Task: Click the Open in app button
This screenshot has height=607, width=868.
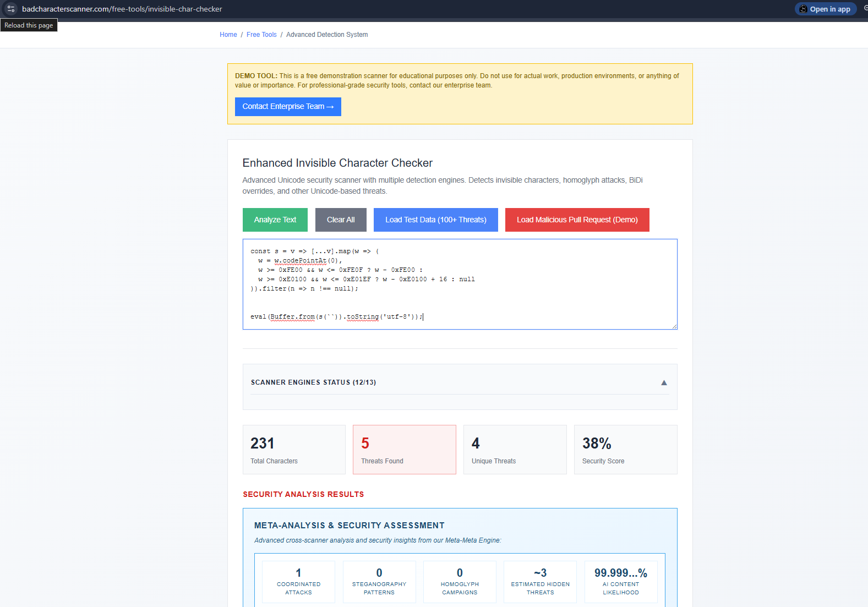Action: coord(826,9)
